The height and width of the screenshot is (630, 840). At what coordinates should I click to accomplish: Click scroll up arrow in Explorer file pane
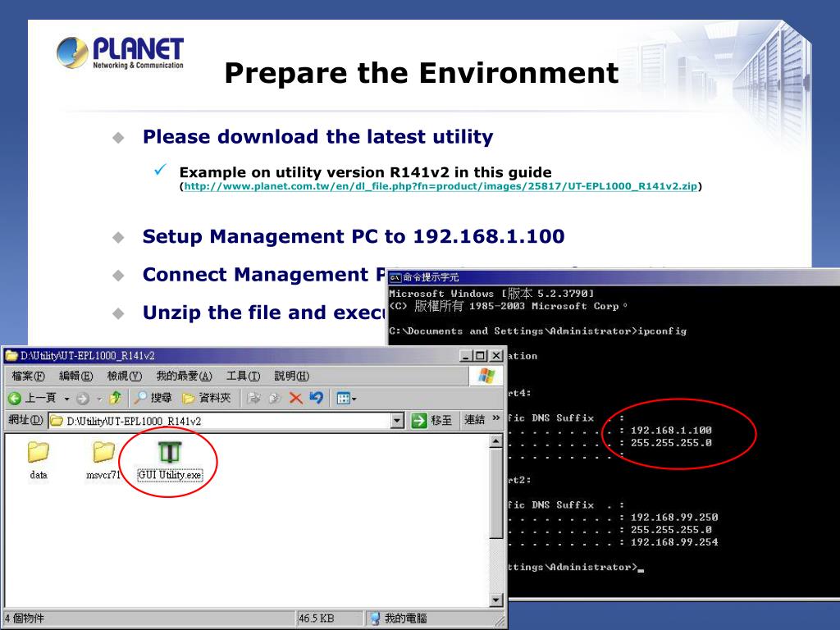[496, 441]
